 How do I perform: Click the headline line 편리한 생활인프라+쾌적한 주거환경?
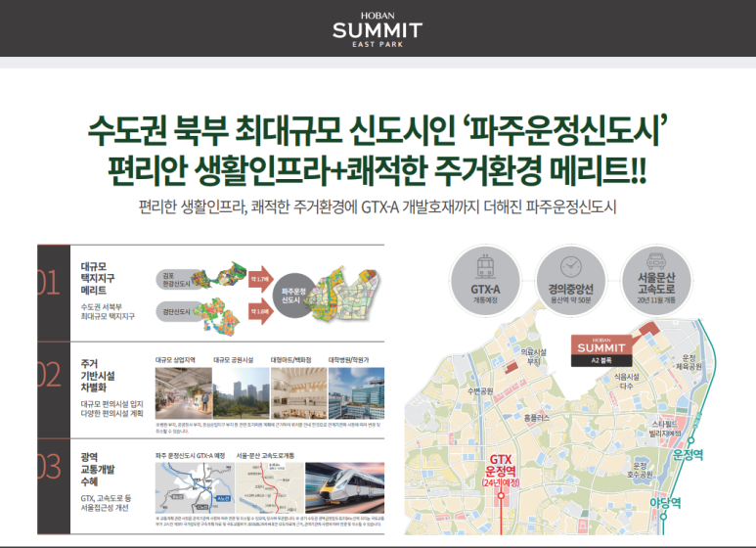click(x=377, y=170)
